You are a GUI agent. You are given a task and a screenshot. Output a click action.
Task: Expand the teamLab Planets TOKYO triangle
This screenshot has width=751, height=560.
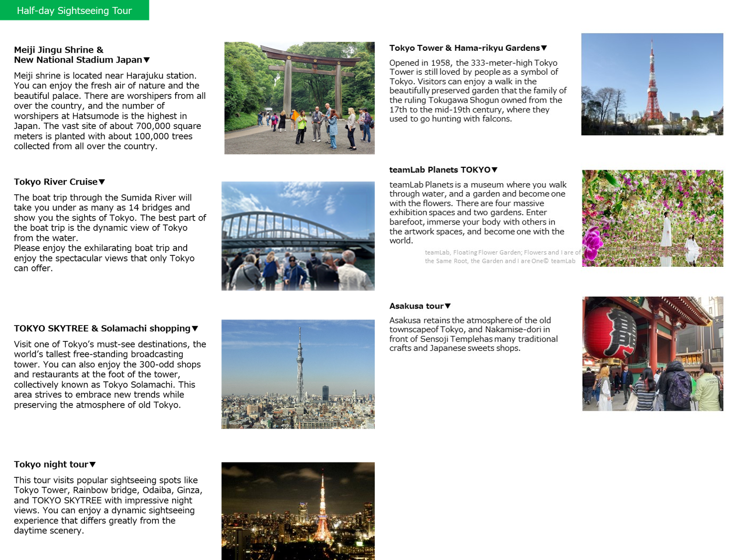point(495,170)
